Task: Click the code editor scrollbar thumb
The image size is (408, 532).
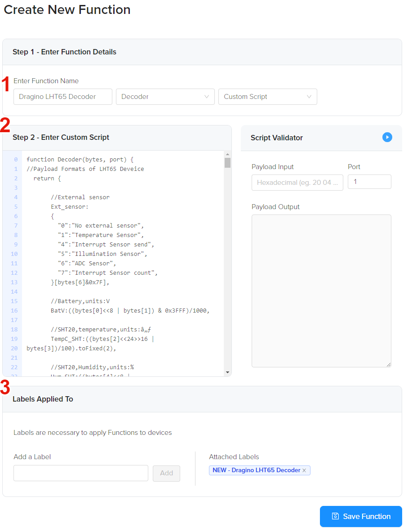Action: click(x=227, y=163)
